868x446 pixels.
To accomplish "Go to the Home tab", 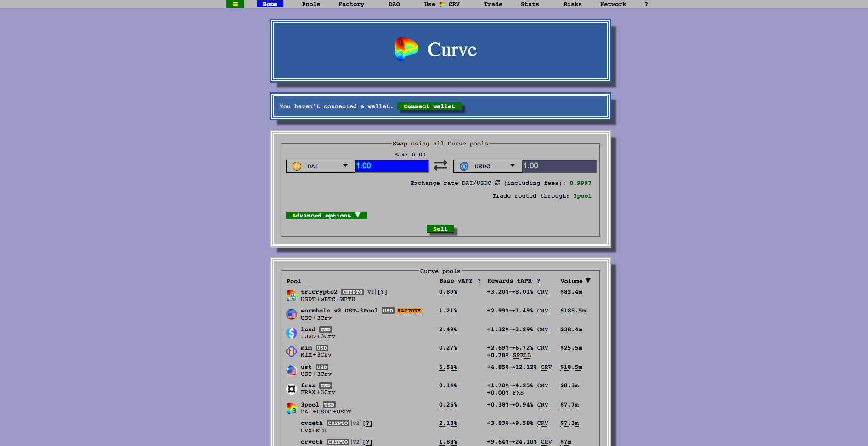I will 270,4.
